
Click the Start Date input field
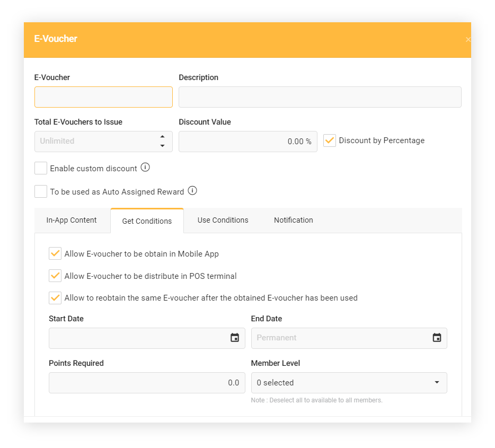147,338
